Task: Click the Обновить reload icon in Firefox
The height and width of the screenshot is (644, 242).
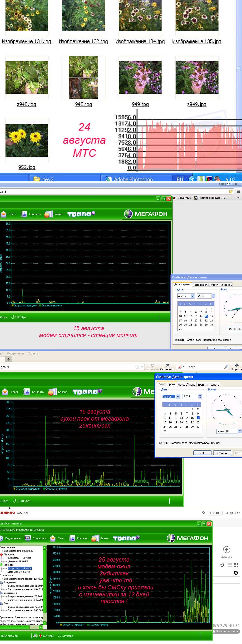Action: (153, 365)
